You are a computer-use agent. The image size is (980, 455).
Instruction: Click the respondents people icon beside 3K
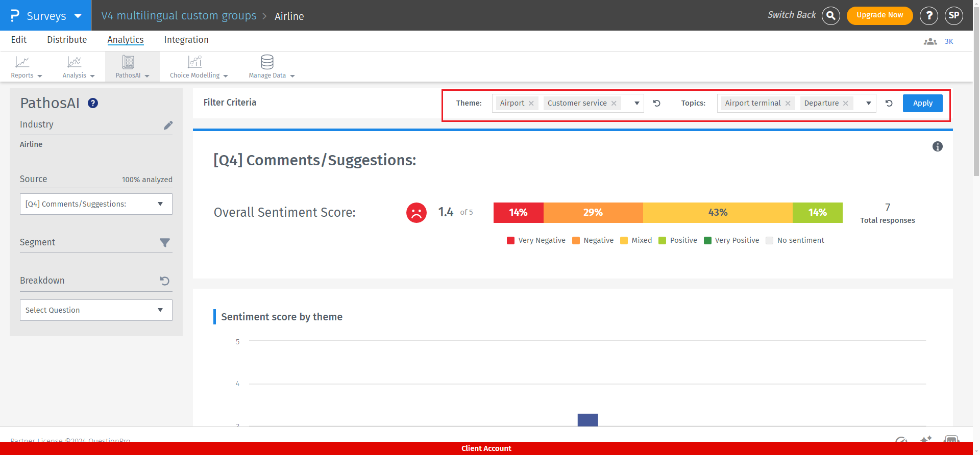[930, 41]
